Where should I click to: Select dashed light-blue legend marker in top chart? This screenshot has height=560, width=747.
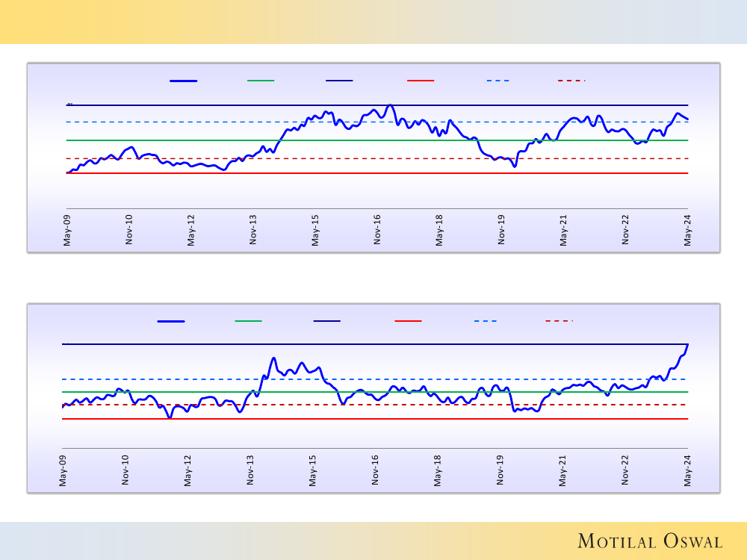pos(497,80)
